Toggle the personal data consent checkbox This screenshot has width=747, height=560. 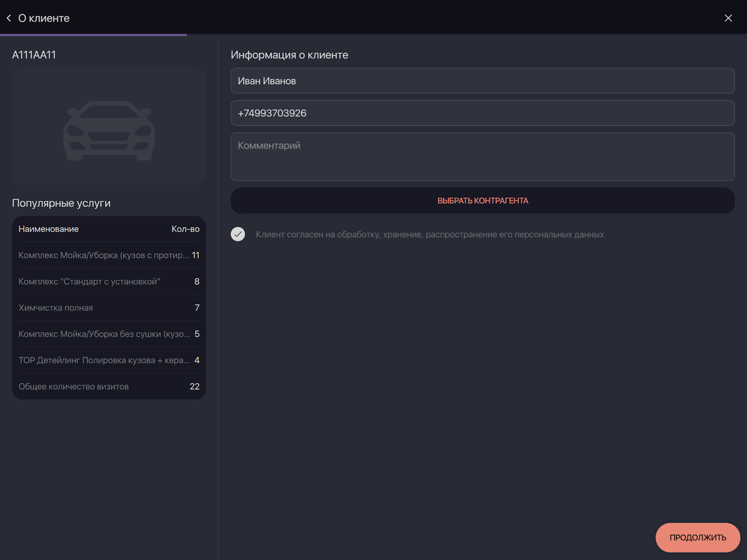click(238, 235)
